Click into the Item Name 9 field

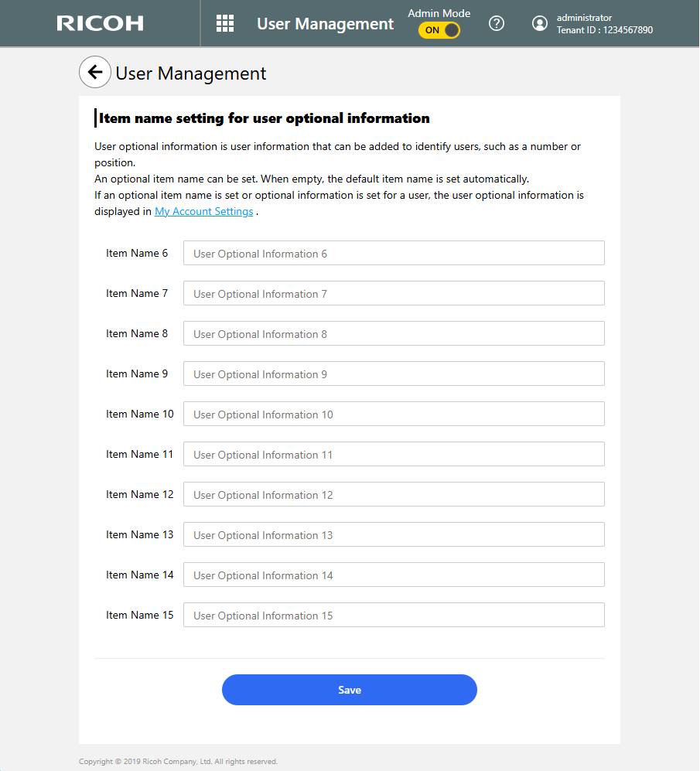tap(393, 374)
